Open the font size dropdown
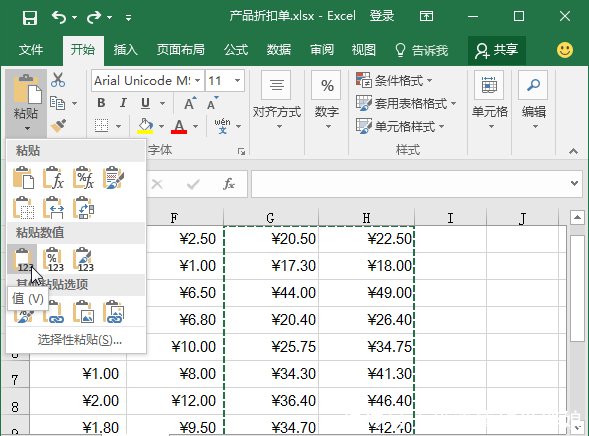589x436 pixels. coord(237,80)
